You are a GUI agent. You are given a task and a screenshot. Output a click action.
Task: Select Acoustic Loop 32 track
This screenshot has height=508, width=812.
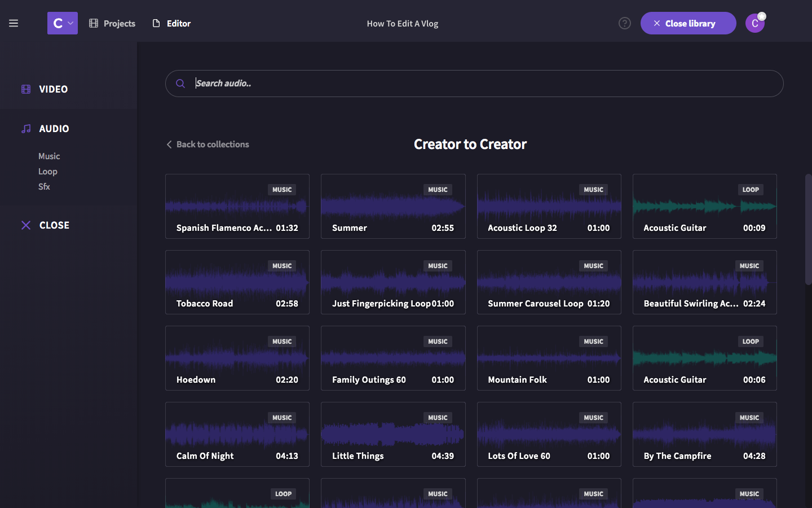549,206
